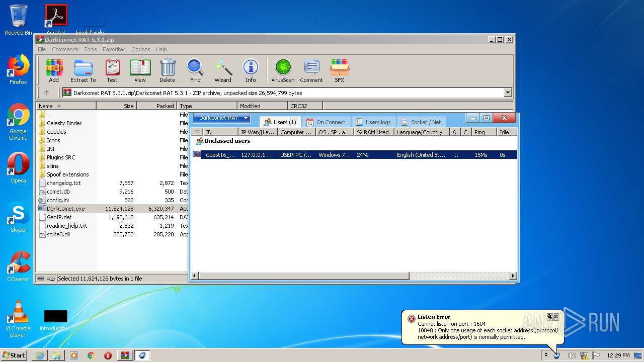Click the SFX toolbar icon
The image size is (644, 362).
[x=340, y=71]
